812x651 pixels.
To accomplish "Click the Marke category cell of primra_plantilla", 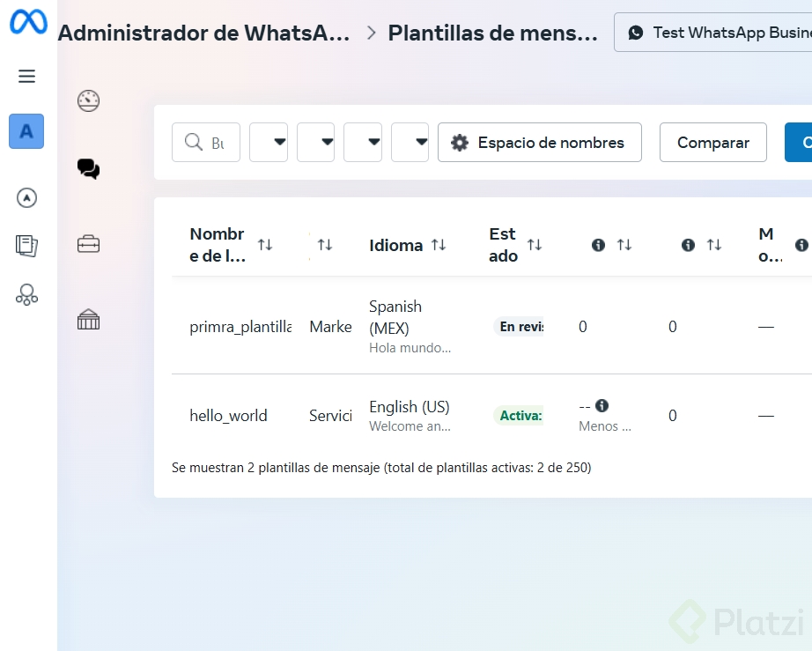I will pos(330,327).
